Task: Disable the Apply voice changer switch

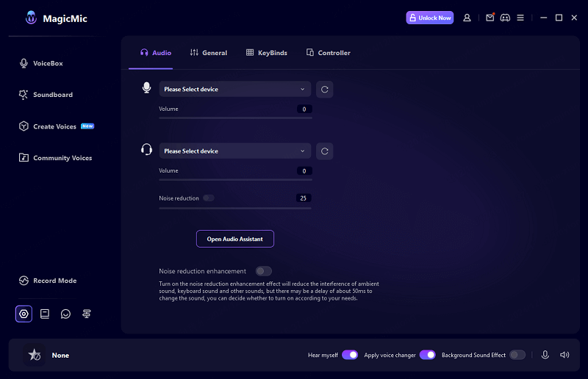Action: [x=427, y=355]
